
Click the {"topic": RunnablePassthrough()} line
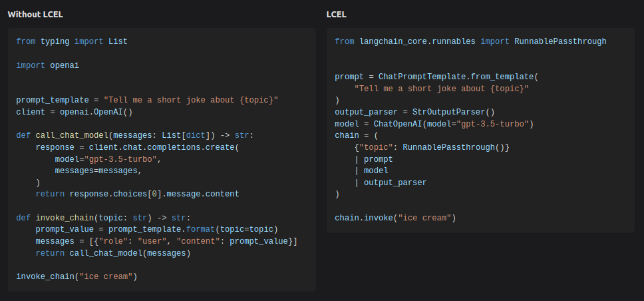point(432,147)
